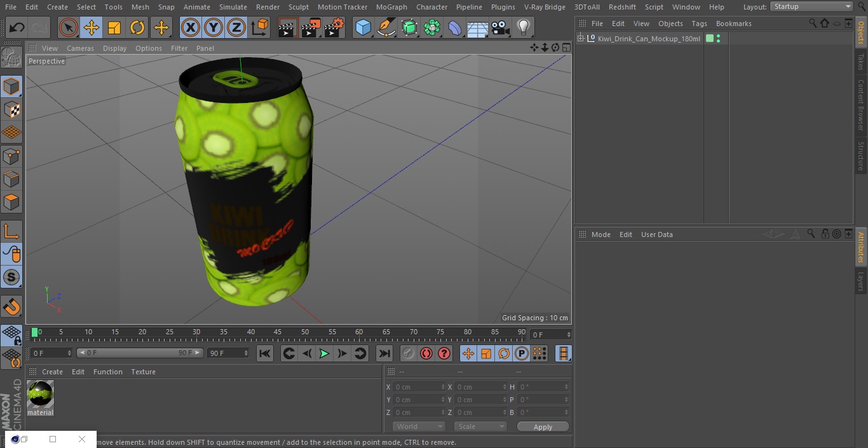The height and width of the screenshot is (448, 868).
Task: Enable autokeying record circle
Action: coord(426,353)
